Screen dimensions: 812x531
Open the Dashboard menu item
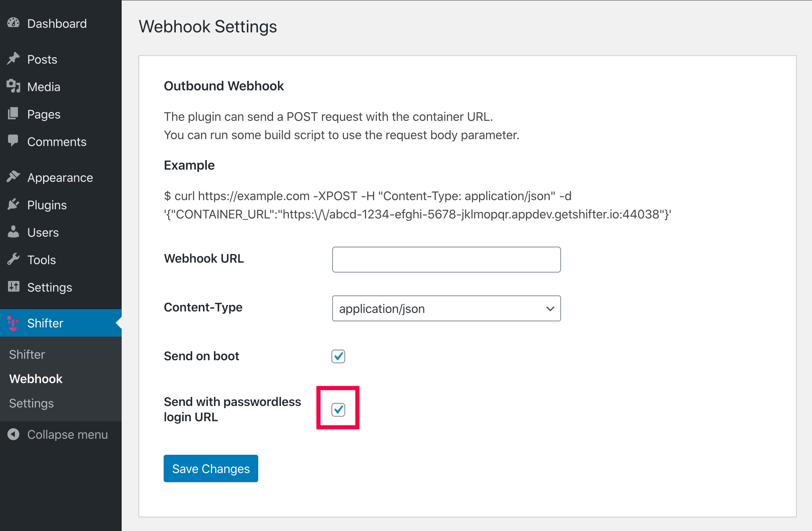click(x=61, y=24)
